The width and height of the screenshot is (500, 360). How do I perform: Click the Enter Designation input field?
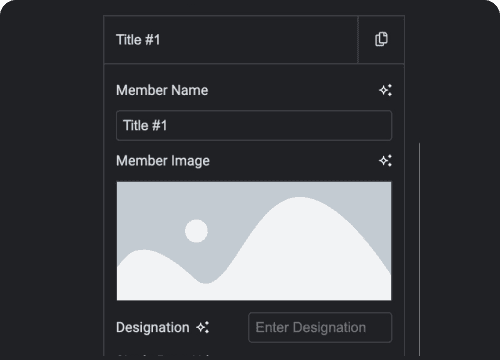[320, 327]
